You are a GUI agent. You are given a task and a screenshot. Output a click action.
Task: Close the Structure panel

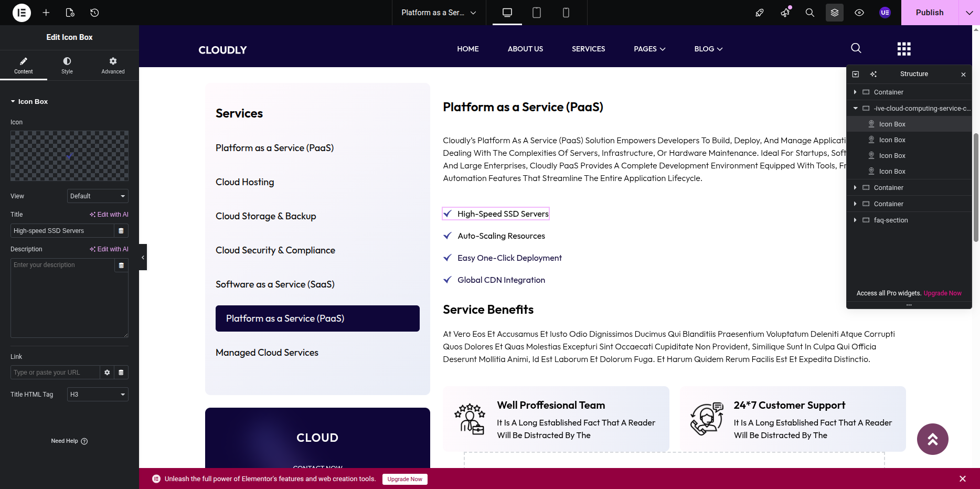(963, 75)
